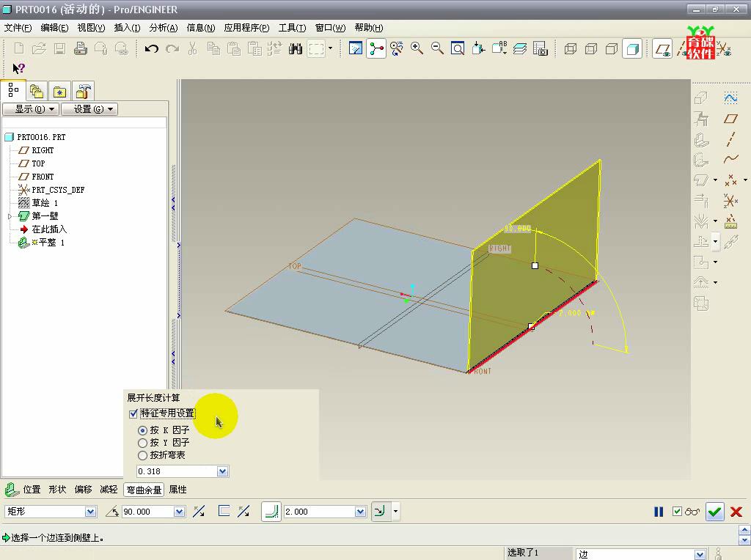Click the Repaint screen icon
This screenshot has width=751, height=560.
(356, 48)
